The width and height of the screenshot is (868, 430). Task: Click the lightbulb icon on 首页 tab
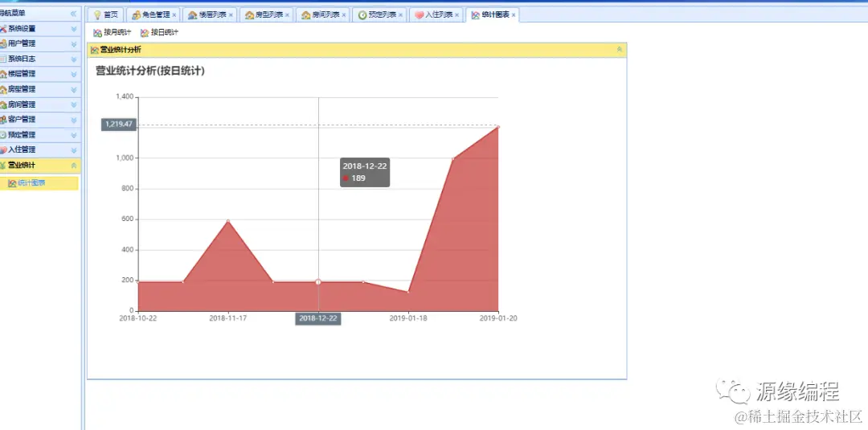point(97,15)
